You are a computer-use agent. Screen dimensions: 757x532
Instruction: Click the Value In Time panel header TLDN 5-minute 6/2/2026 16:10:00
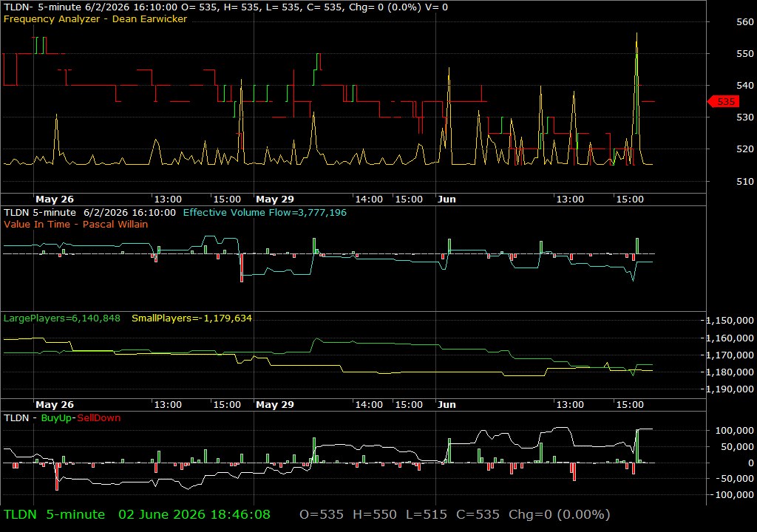89,212
